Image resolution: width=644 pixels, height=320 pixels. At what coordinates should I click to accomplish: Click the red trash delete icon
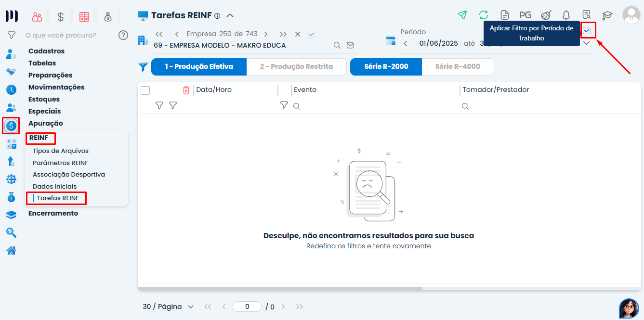coord(186,90)
